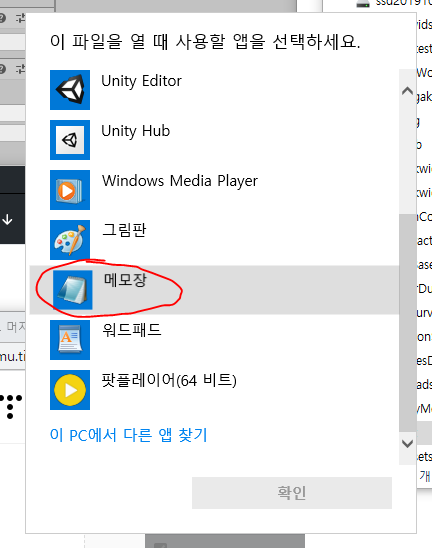Select the Unity Editor app icon
The image size is (432, 548).
tap(70, 90)
